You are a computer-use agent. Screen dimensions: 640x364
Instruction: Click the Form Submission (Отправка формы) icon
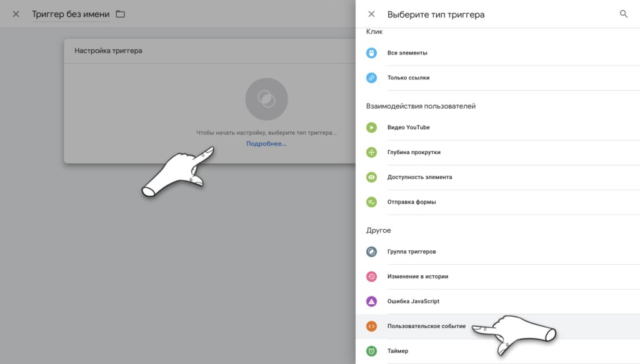coord(371,202)
